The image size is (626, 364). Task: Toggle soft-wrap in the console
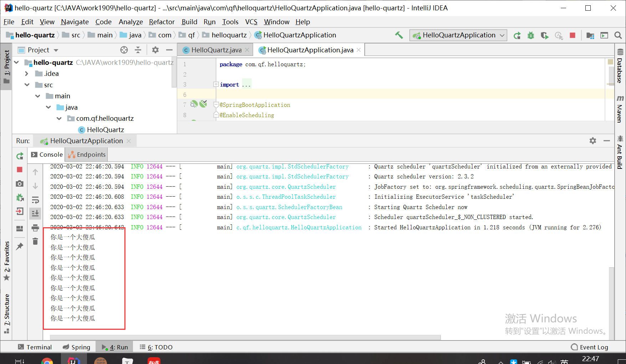35,200
